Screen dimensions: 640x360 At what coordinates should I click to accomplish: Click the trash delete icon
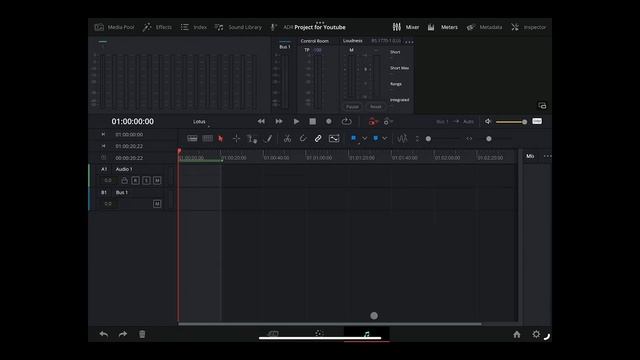coord(142,334)
